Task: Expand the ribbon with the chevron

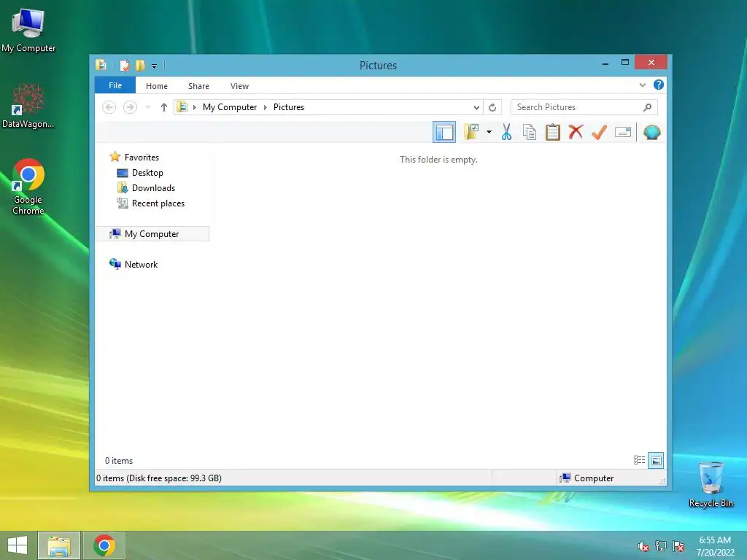Action: coord(642,85)
